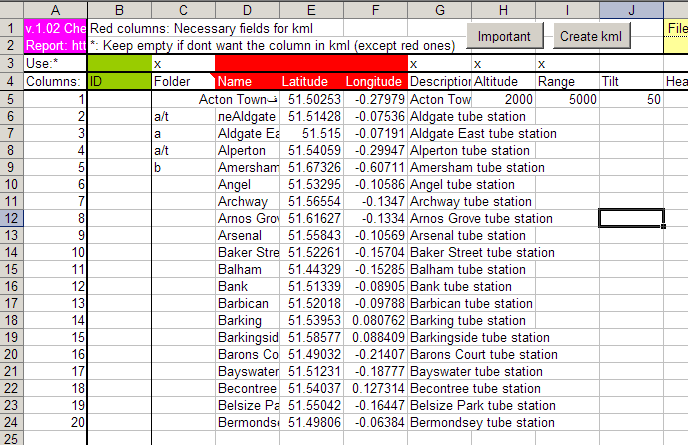This screenshot has height=445, width=688.
Task: Click 'Bermondsey tube station' description cell
Action: coord(482,422)
